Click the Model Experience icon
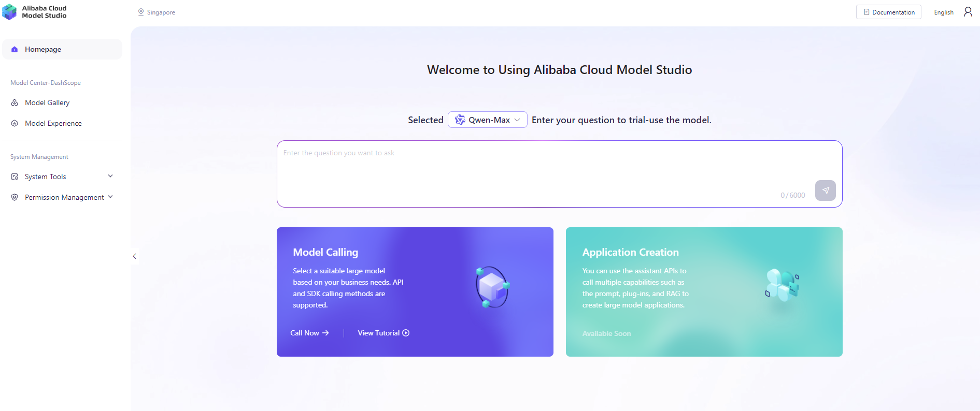This screenshot has width=980, height=411. coord(15,123)
